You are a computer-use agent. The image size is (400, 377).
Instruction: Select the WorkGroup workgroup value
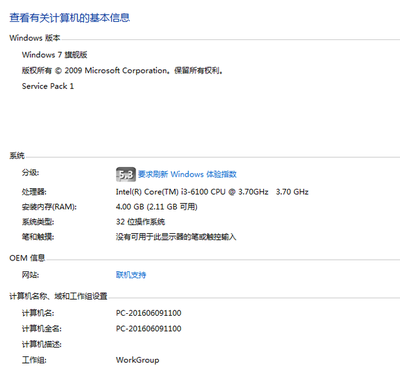(x=137, y=360)
